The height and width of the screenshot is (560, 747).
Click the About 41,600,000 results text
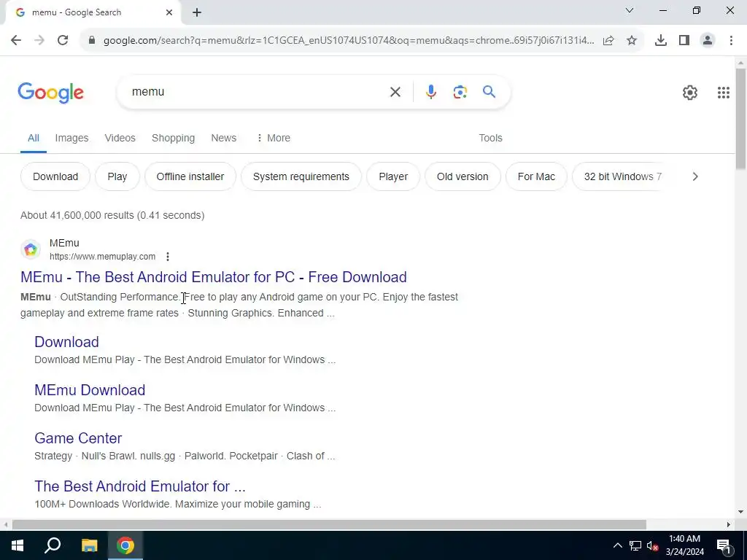(x=112, y=215)
